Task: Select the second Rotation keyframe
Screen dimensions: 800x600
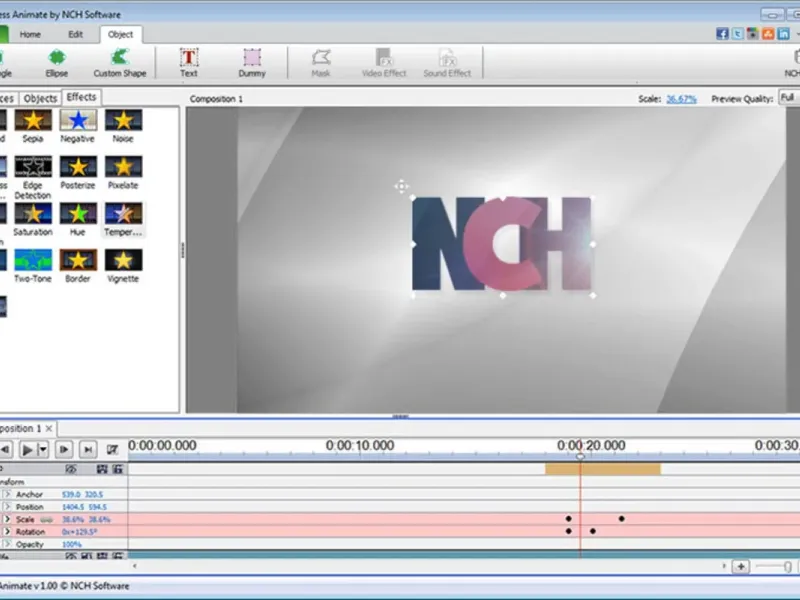Action: coord(592,531)
